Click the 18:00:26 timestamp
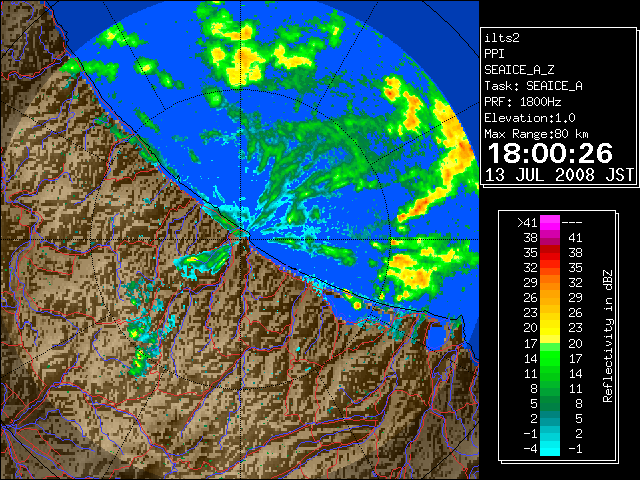The image size is (640, 480). (x=550, y=153)
